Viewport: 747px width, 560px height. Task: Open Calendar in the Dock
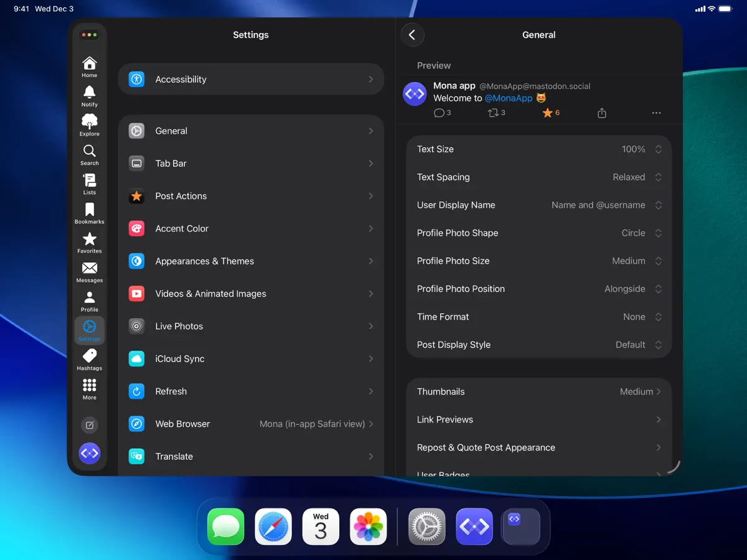(321, 526)
